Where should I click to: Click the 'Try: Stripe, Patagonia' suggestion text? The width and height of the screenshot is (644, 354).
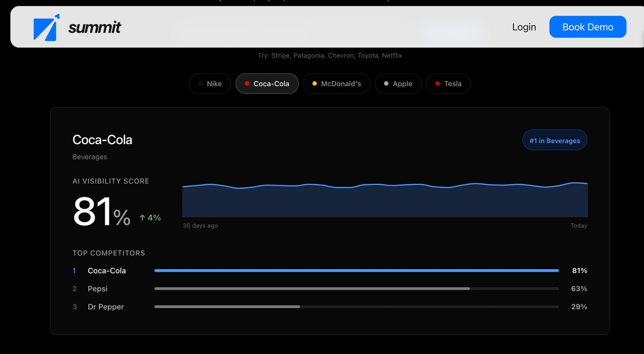click(330, 55)
